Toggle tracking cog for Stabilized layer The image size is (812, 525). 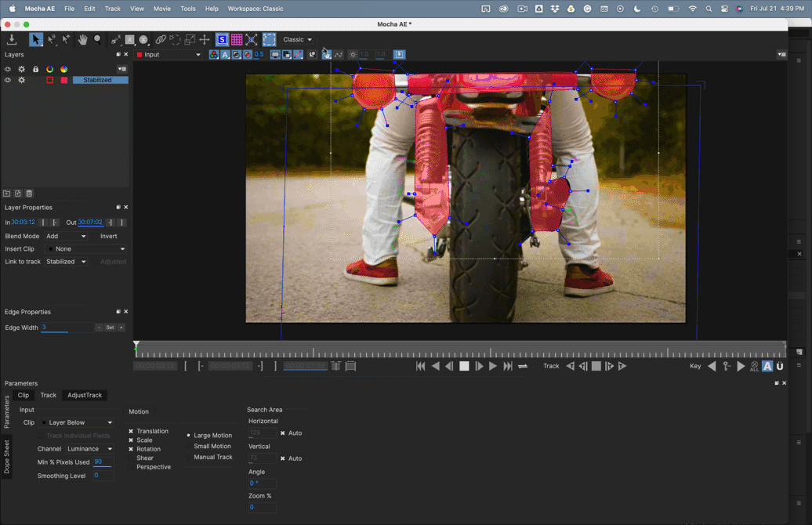point(22,80)
